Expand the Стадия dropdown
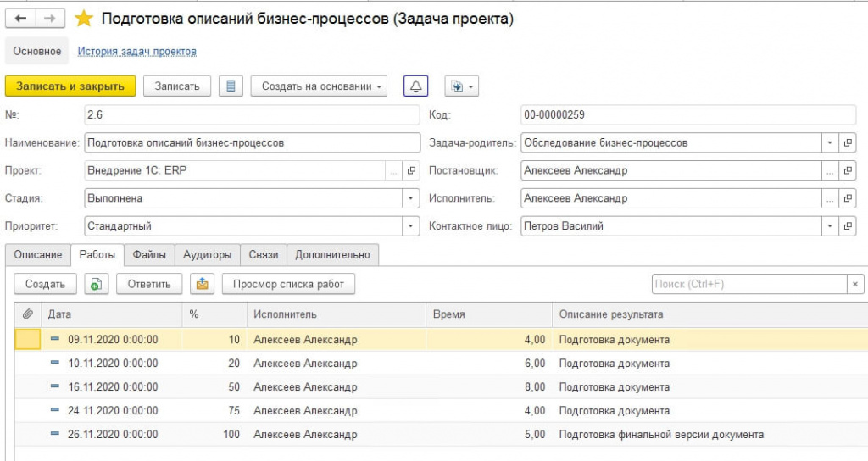This screenshot has height=461, width=868. [x=411, y=198]
